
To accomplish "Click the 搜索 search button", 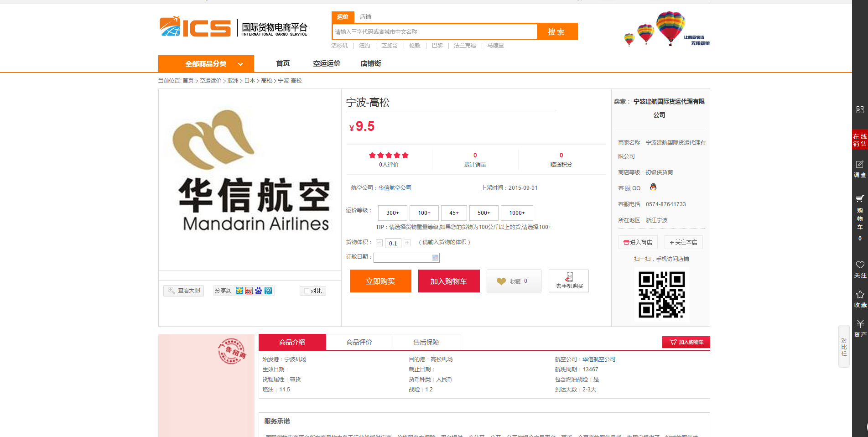I will coord(557,31).
